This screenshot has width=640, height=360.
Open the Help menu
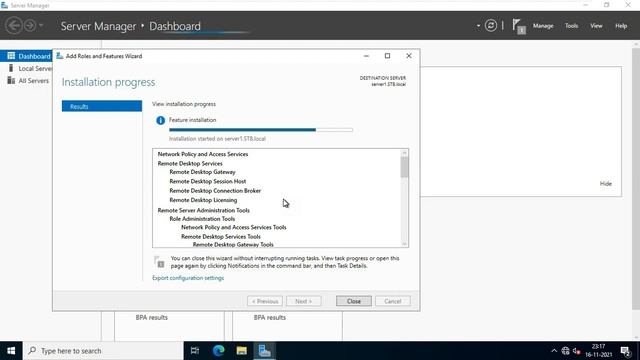pos(621,26)
